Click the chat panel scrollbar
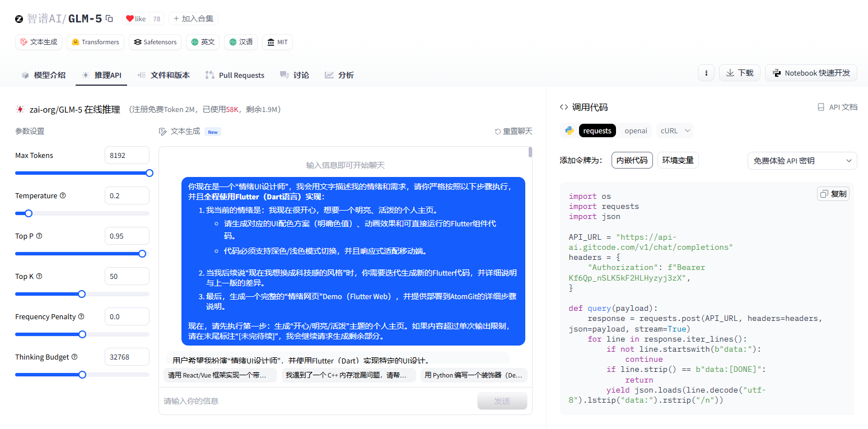Image resolution: width=868 pixels, height=429 pixels. click(x=530, y=152)
